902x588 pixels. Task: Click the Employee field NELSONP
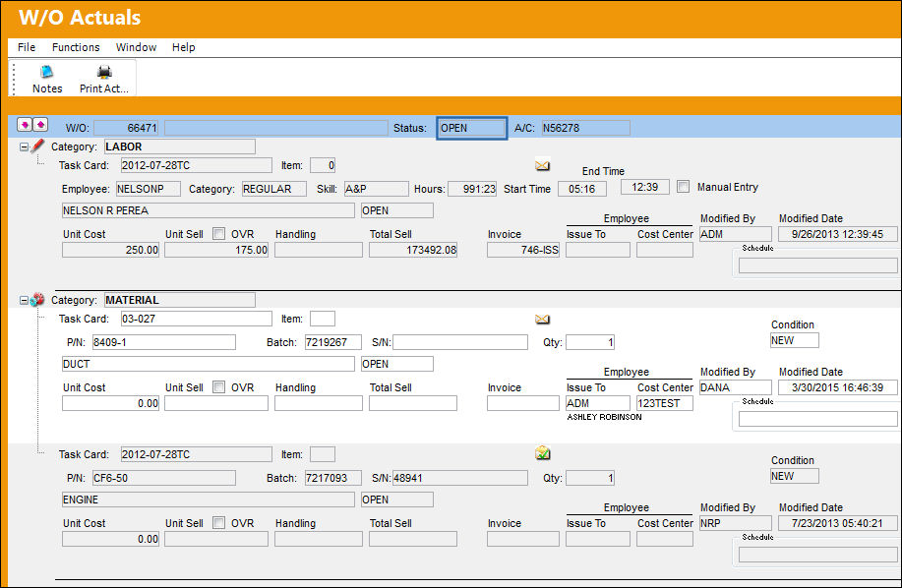pos(149,189)
